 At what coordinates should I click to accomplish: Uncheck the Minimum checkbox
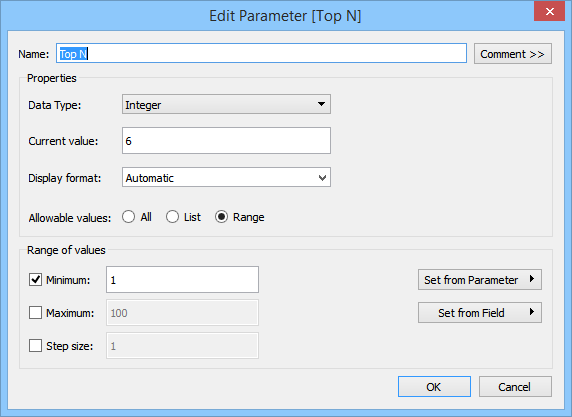[35, 280]
